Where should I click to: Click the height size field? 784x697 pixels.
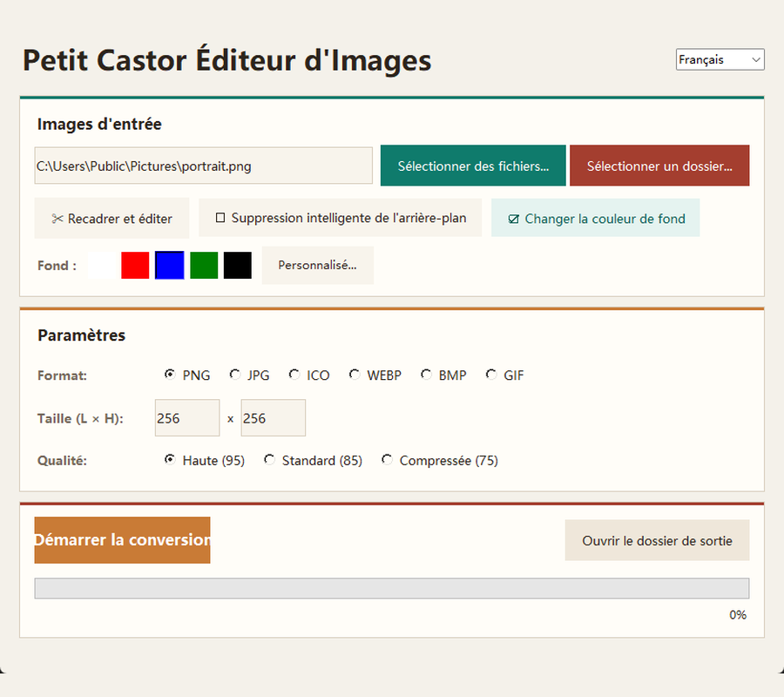(273, 418)
